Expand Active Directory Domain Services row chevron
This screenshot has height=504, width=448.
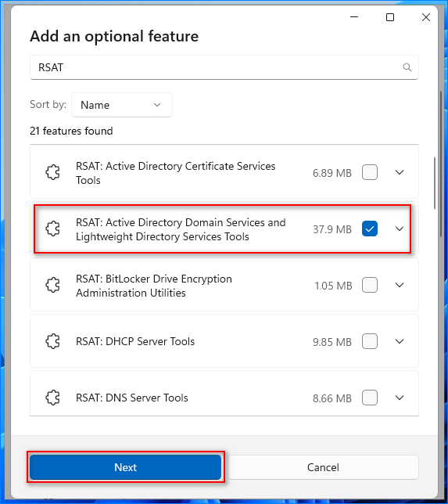pos(400,229)
